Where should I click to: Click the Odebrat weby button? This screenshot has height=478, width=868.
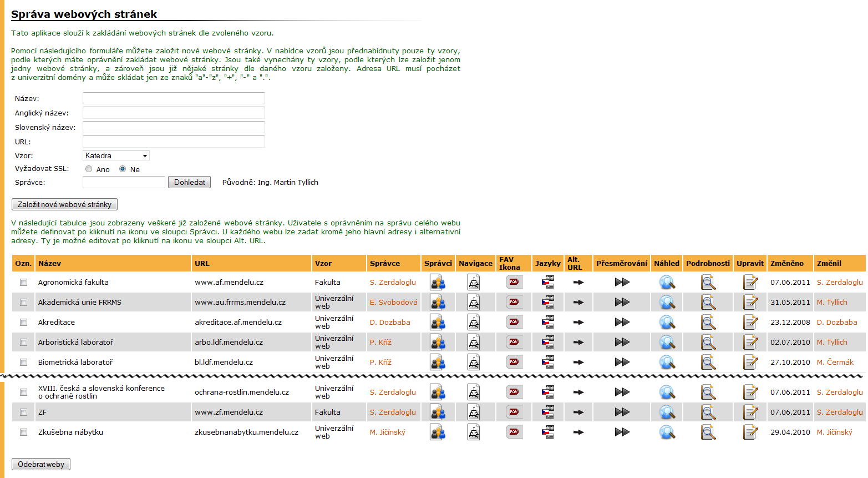pos(41,464)
